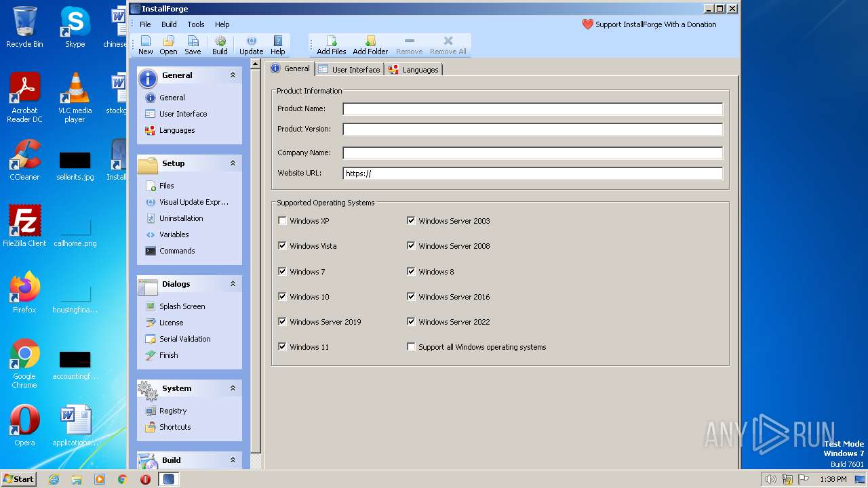Viewport: 868px width, 488px height.
Task: Click the Add Files toolbar icon
Action: (x=332, y=45)
